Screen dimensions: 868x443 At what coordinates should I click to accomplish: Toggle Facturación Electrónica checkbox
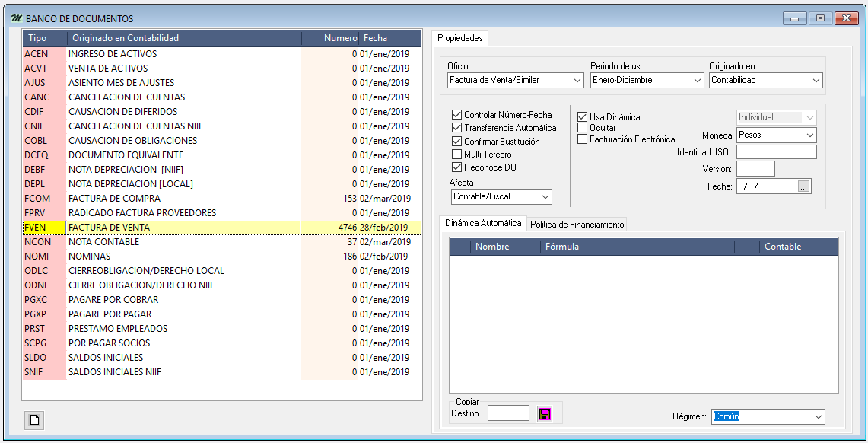click(583, 139)
